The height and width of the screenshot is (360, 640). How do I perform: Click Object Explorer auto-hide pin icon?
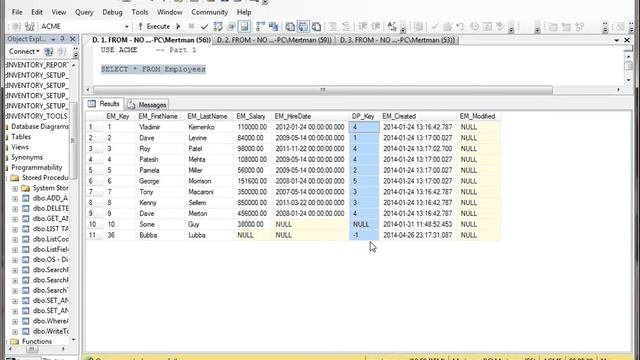pos(63,39)
